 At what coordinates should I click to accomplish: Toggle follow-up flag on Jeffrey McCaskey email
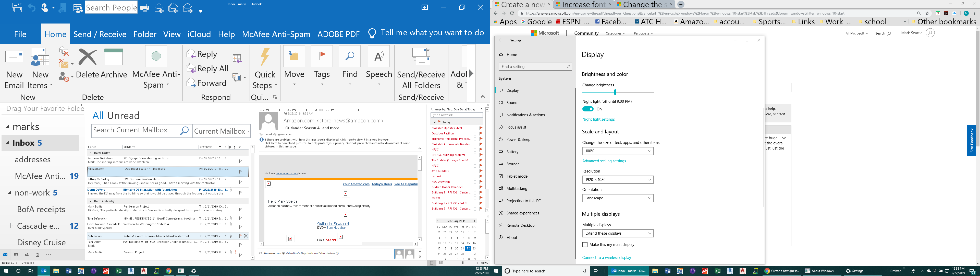pos(240,182)
